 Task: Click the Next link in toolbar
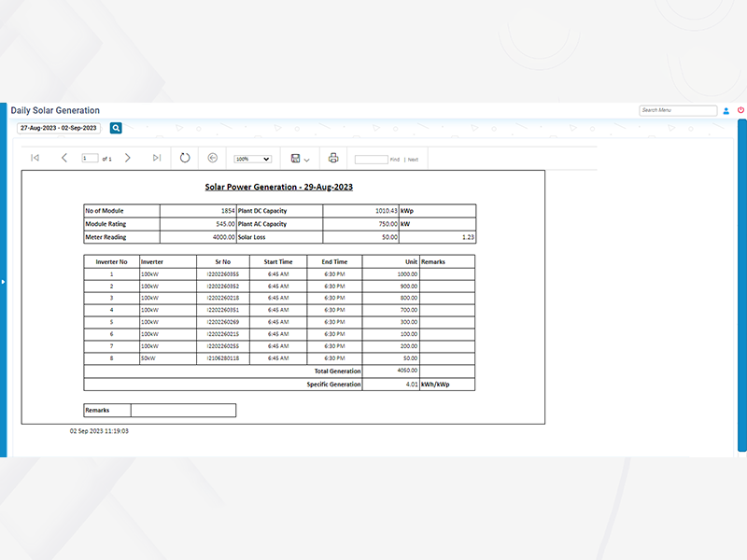(413, 160)
